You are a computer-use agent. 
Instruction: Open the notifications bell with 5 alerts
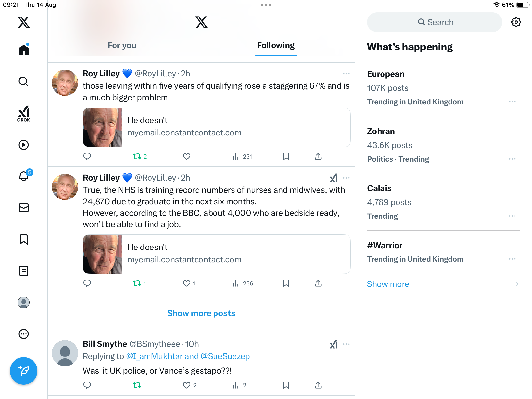tap(24, 176)
